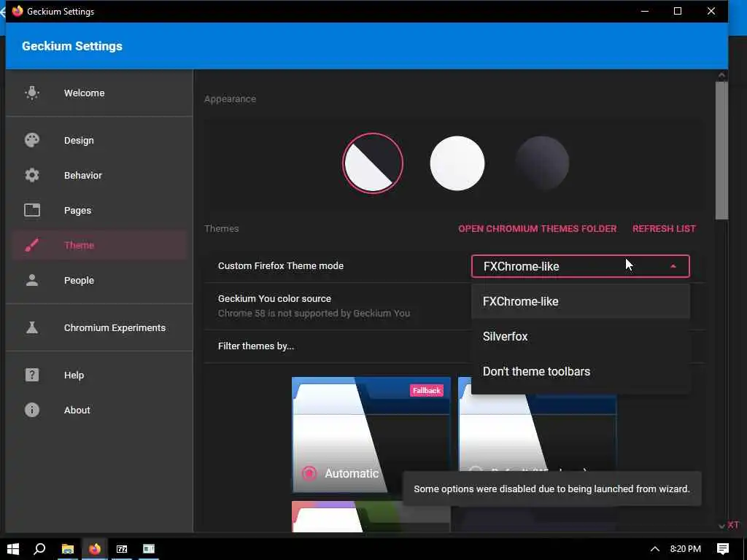Click the taskbar clock showing 8:20 PM
This screenshot has height=560, width=747.
coord(685,548)
